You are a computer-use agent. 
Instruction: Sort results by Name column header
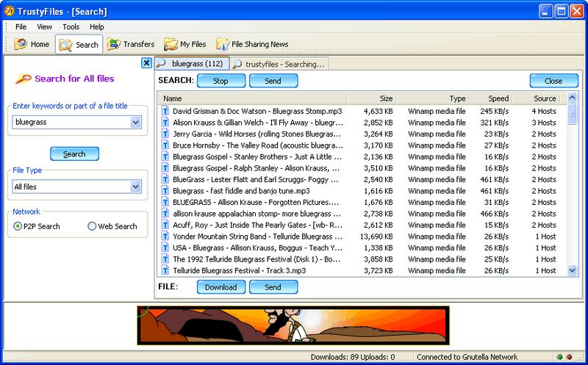[253, 98]
